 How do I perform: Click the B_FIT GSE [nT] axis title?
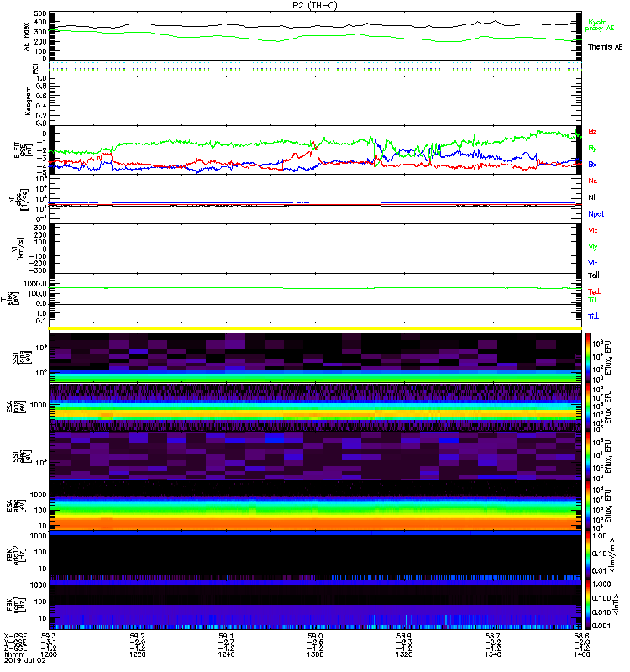coord(24,150)
